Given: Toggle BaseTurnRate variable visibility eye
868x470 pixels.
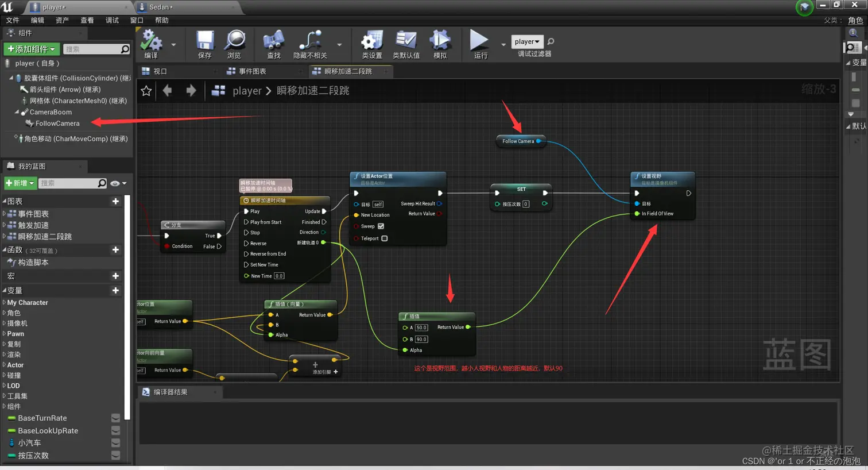Looking at the screenshot, I should coord(115,418).
